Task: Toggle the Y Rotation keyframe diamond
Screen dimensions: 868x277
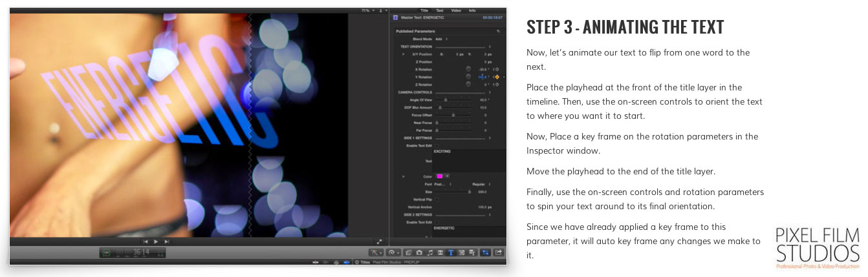Action: pyautogui.click(x=497, y=77)
